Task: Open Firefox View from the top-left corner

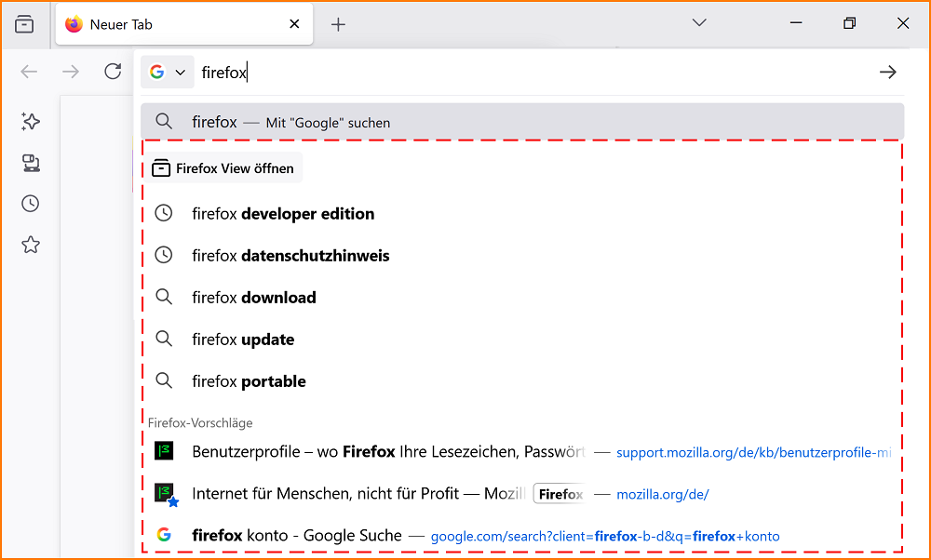Action: (x=25, y=24)
